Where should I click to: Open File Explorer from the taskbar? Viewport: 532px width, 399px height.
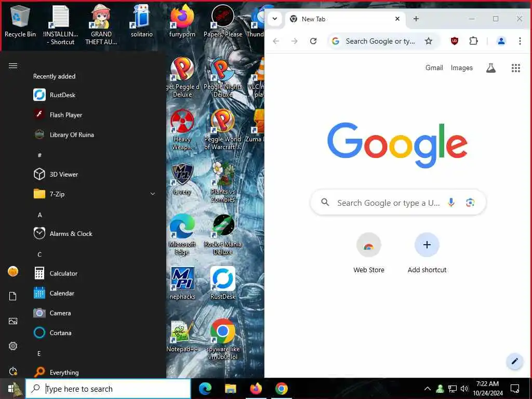pyautogui.click(x=230, y=389)
